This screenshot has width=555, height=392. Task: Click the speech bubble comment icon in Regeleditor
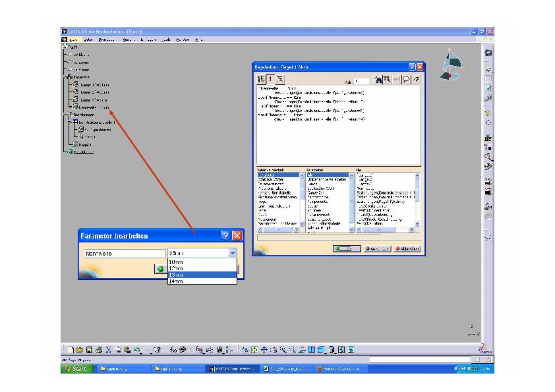406,79
